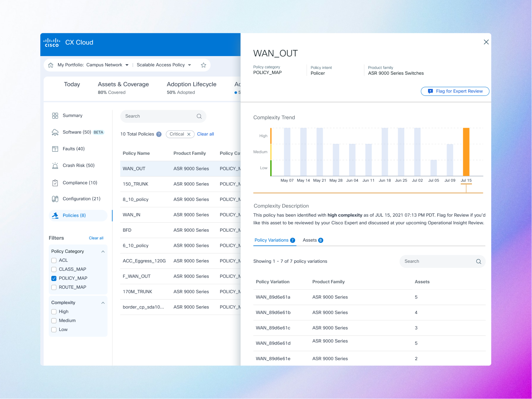
Task: Select the Policy Variations tab
Action: click(275, 240)
